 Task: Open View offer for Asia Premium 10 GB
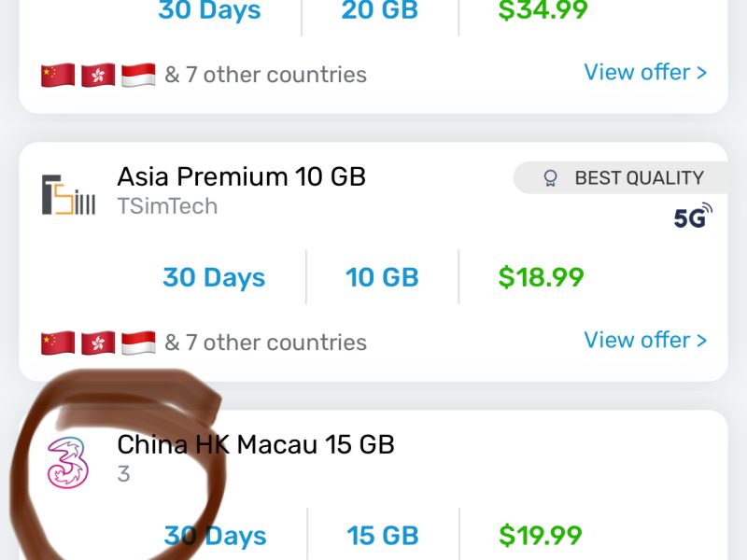645,341
